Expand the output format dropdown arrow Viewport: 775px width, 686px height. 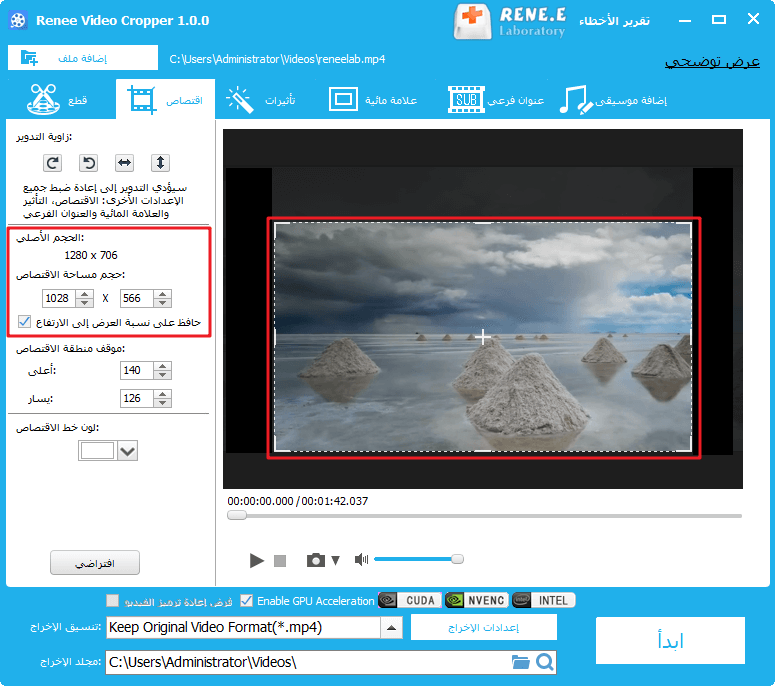coord(391,628)
